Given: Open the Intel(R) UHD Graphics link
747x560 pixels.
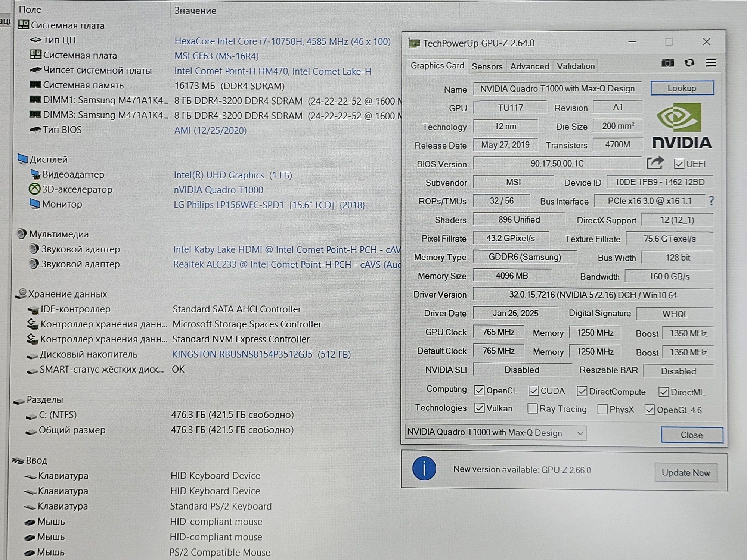Looking at the screenshot, I should click(233, 175).
